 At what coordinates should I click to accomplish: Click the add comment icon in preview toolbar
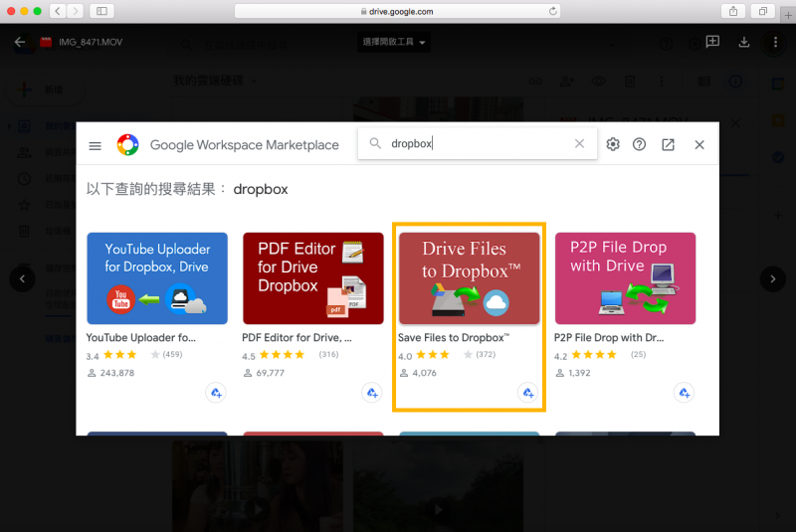point(712,42)
